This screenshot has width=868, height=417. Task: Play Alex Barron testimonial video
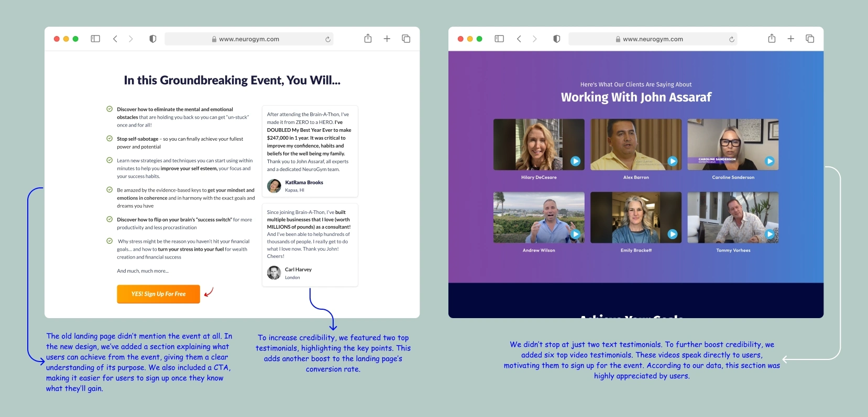tap(673, 161)
